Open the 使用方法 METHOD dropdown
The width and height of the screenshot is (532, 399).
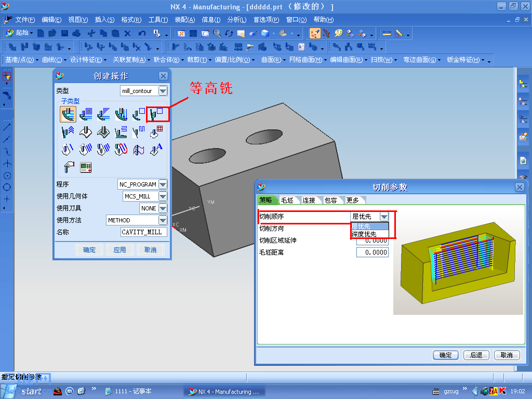[163, 220]
